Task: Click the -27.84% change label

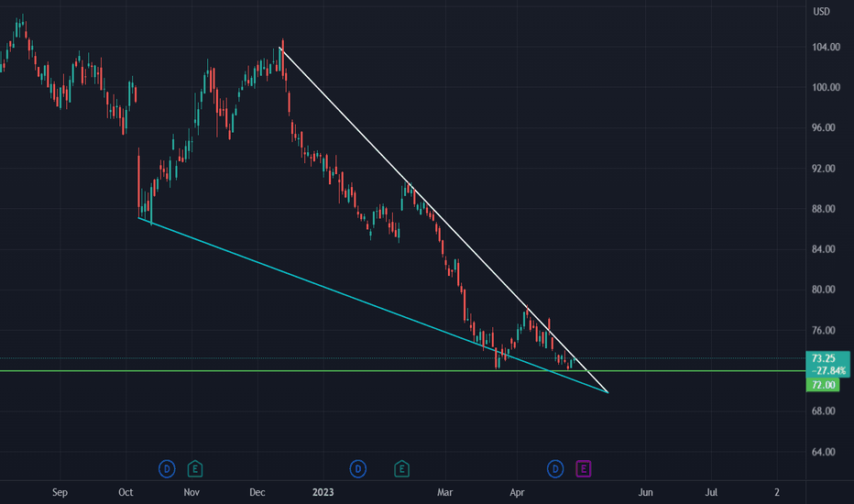Action: (x=828, y=371)
